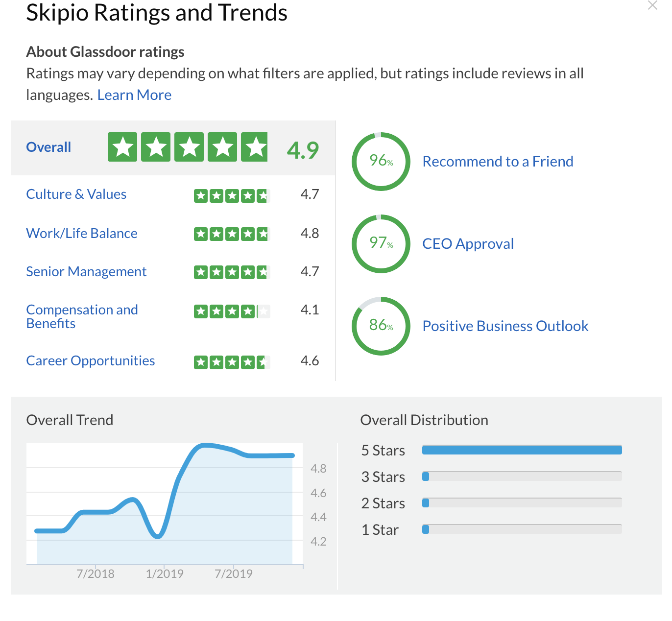Click the 2 Stars distribution bar
The image size is (672, 621).
tap(522, 503)
